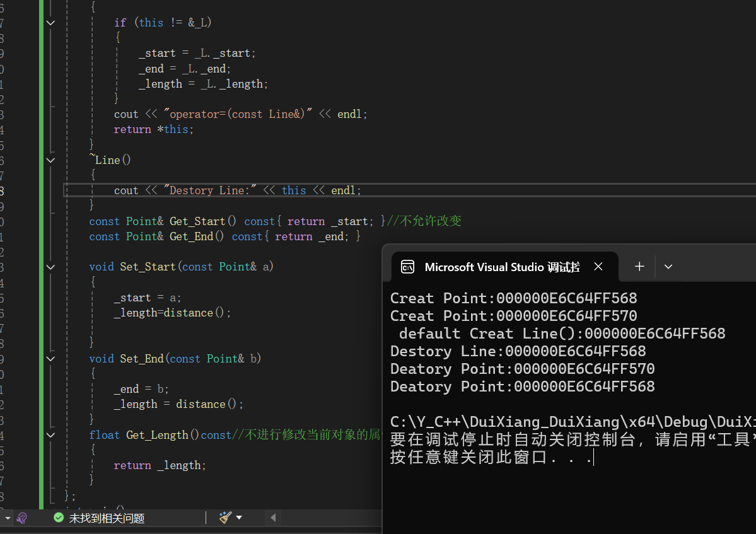
Task: Select the Visual Studio 调试控制台 tab
Action: point(501,267)
